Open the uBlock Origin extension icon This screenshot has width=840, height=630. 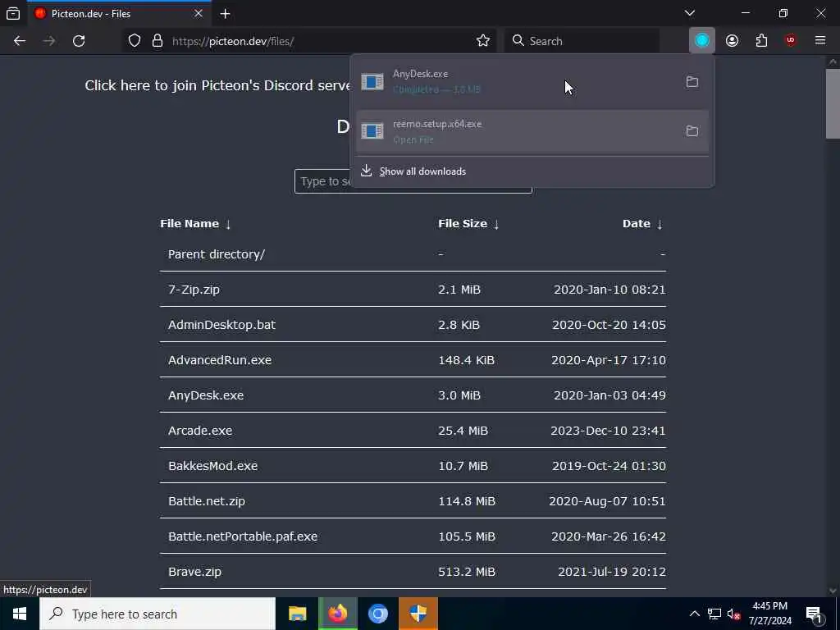pos(790,41)
